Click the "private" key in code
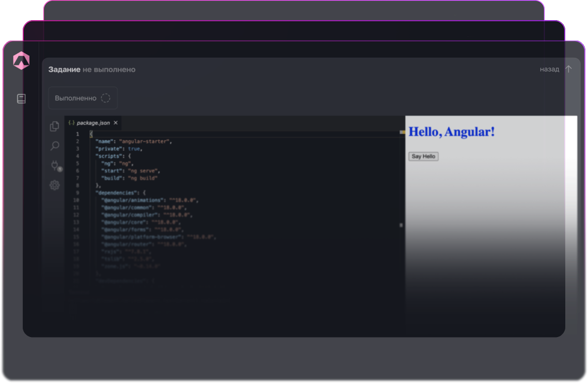 [x=109, y=149]
